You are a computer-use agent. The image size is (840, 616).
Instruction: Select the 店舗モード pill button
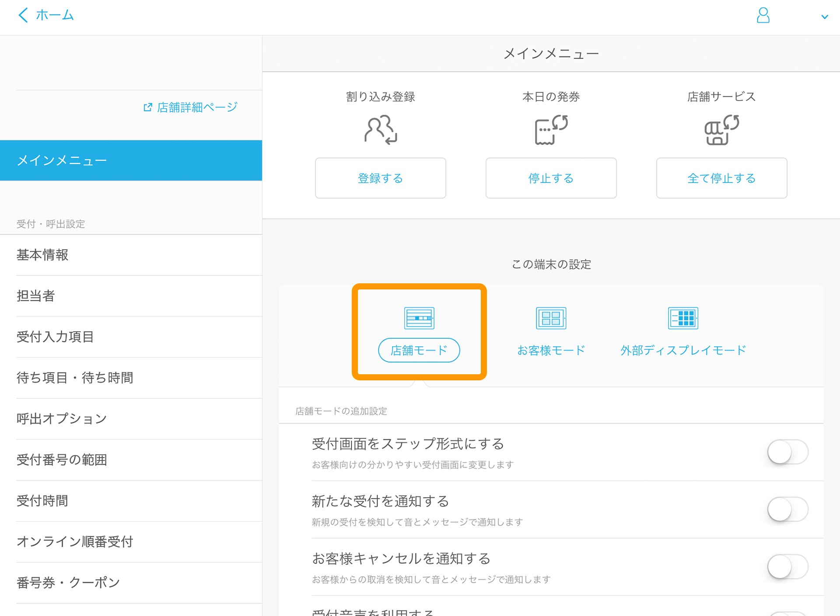pyautogui.click(x=419, y=350)
